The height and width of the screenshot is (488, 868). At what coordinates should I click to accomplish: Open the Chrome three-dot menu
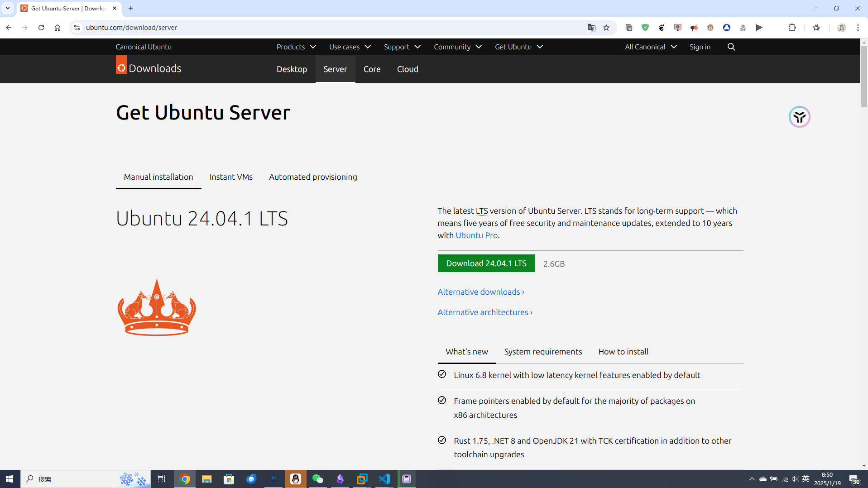tap(858, 28)
